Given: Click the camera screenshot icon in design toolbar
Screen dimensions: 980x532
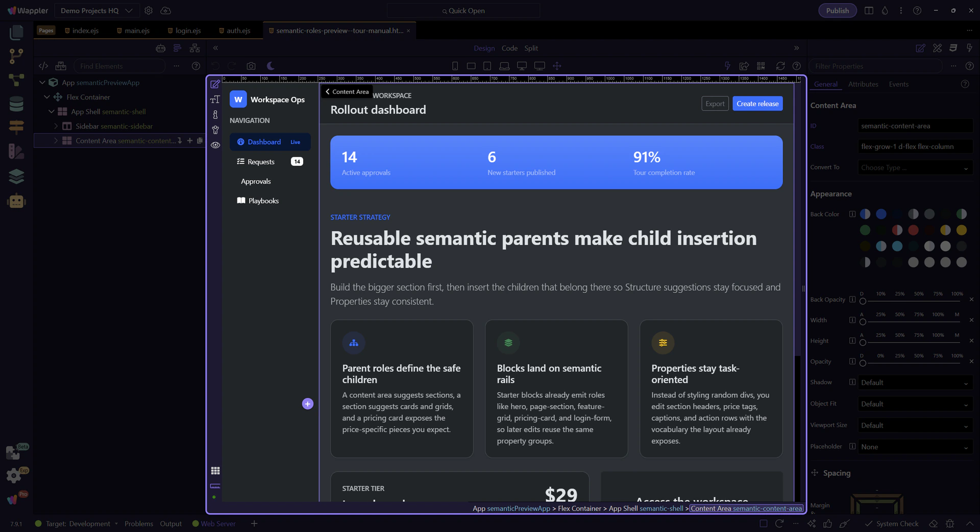Looking at the screenshot, I should tap(251, 66).
